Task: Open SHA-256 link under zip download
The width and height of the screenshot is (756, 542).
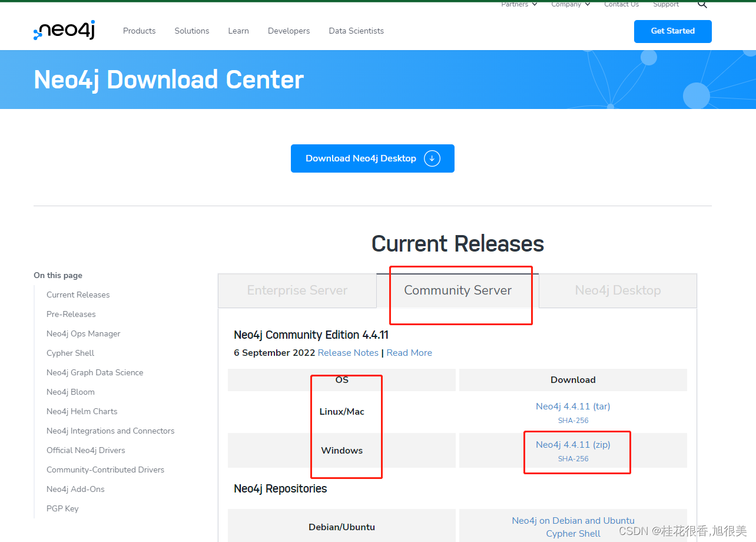Action: coord(573,459)
